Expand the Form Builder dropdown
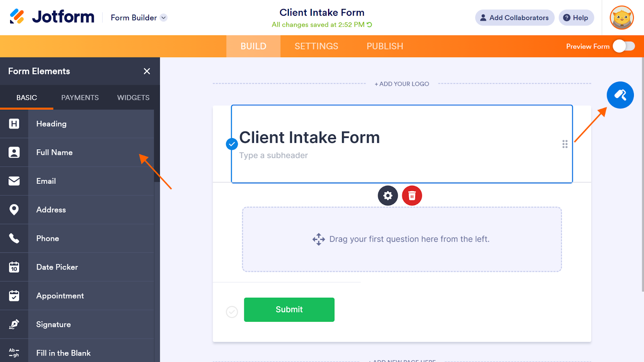The width and height of the screenshot is (644, 362). coord(163,18)
